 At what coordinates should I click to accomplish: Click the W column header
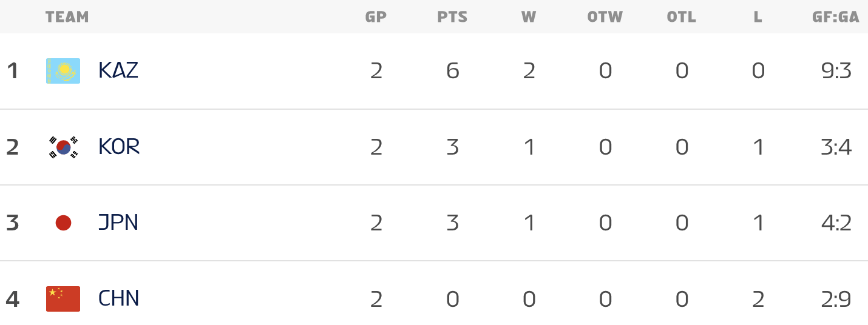[x=529, y=17]
